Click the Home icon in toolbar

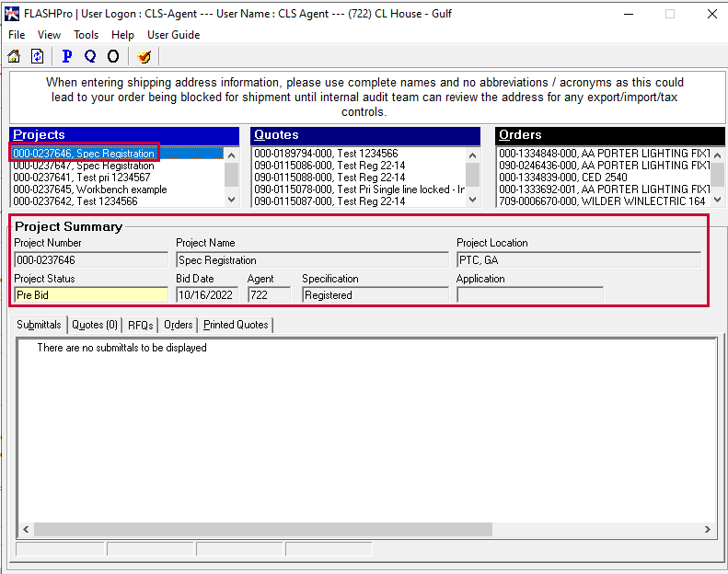click(14, 56)
